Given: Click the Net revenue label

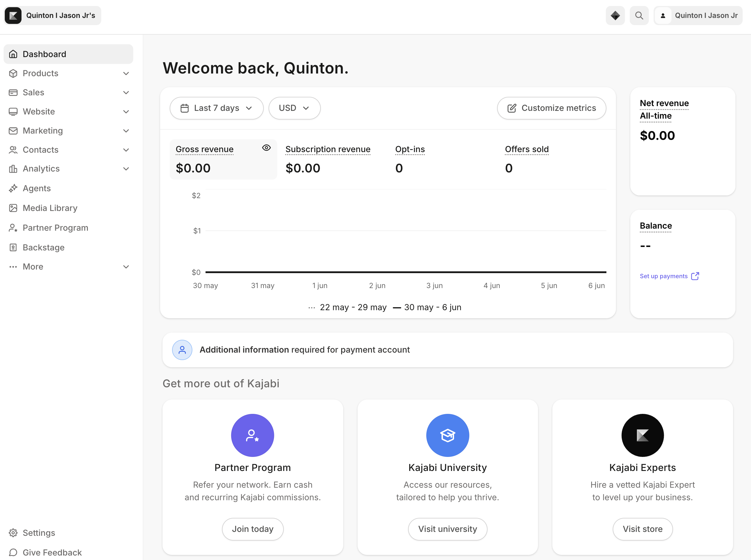Looking at the screenshot, I should coord(664,103).
